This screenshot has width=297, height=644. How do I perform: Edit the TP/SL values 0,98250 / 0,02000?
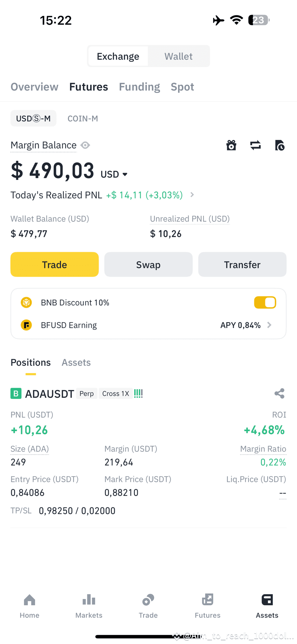click(x=77, y=511)
